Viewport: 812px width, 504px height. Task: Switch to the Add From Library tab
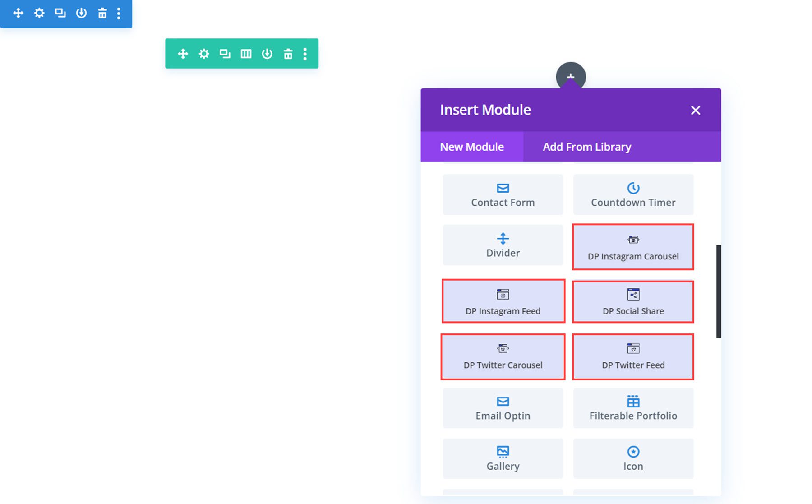[x=586, y=147]
